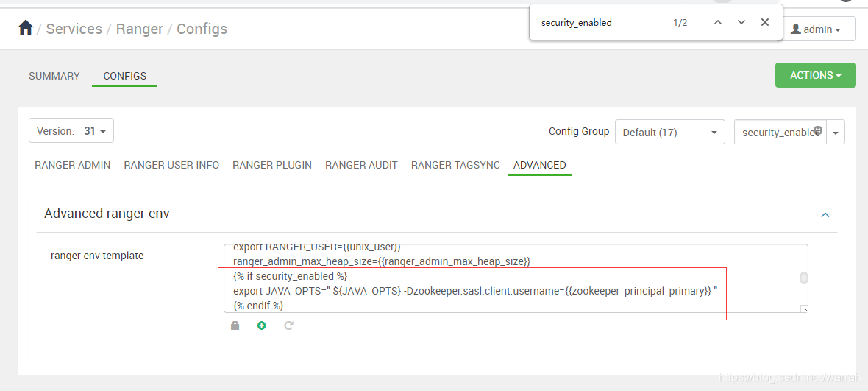Open the Version 31 dropdown
This screenshot has width=868, height=391.
tap(71, 131)
